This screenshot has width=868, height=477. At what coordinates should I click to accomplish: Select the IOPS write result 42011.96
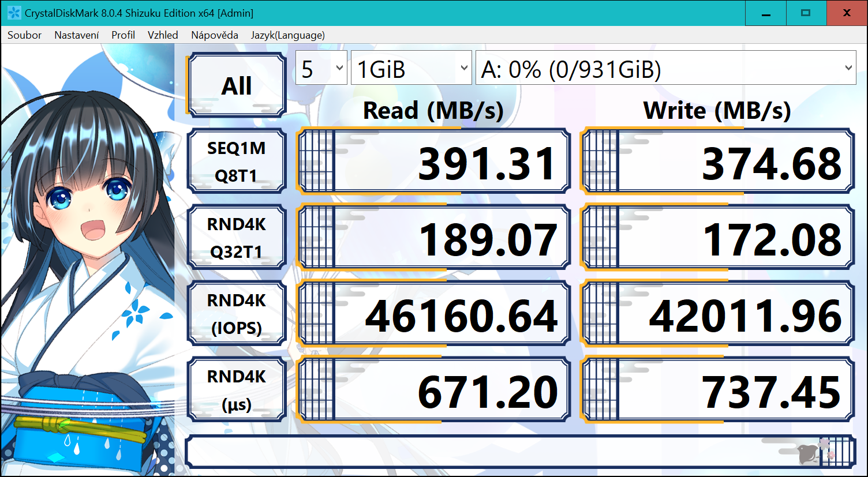click(717, 314)
